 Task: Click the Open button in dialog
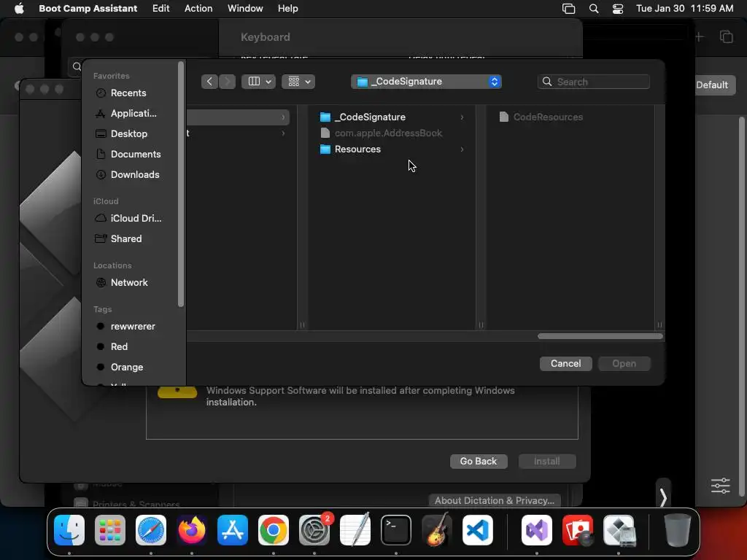pyautogui.click(x=624, y=363)
